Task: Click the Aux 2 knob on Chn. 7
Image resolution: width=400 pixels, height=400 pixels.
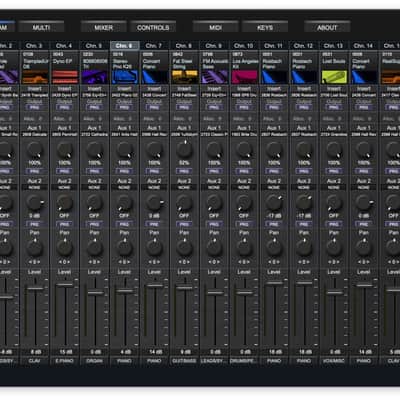Action: click(x=154, y=203)
